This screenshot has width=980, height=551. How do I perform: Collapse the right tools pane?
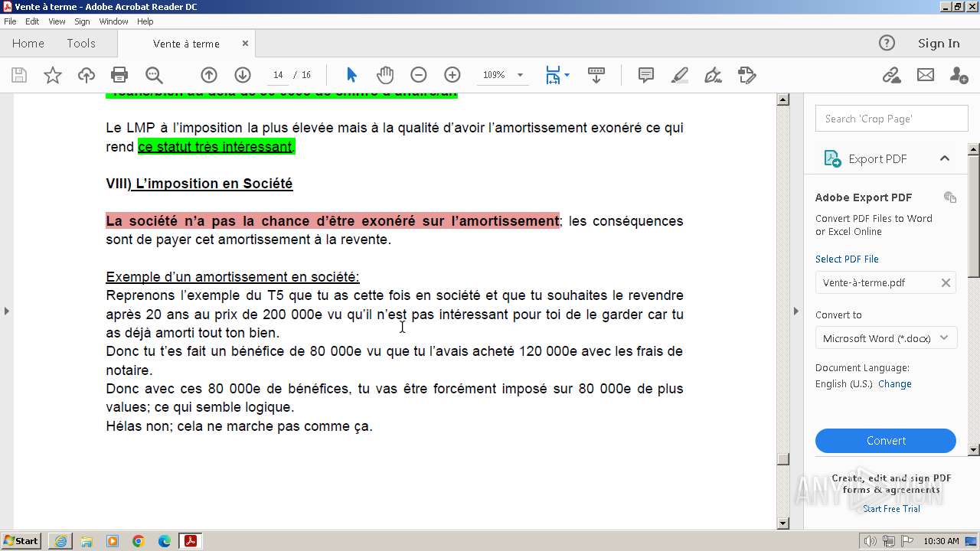pyautogui.click(x=795, y=311)
